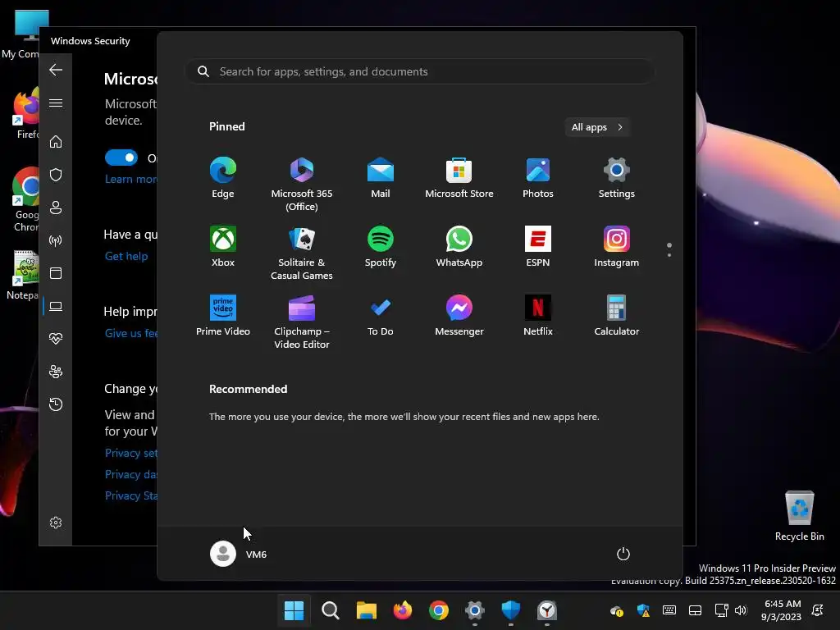Open Edge from pinned apps

(223, 178)
